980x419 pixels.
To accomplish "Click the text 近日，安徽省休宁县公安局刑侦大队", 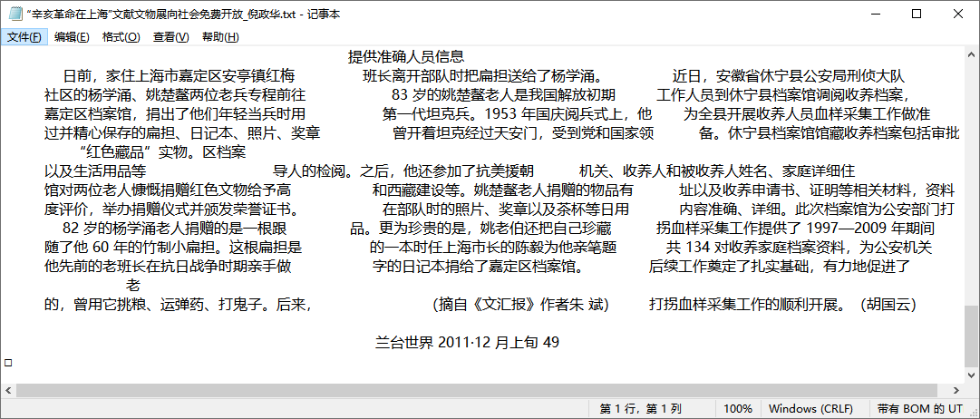I will [x=788, y=77].
